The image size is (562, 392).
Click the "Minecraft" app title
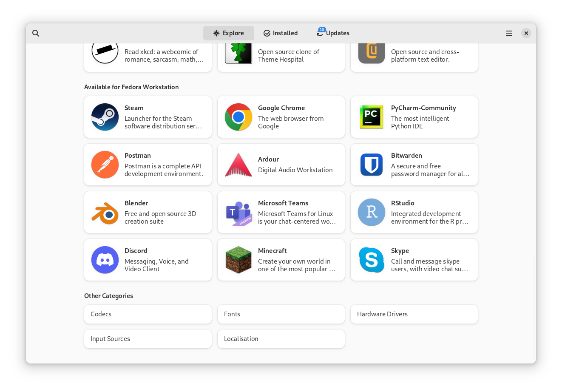point(272,251)
